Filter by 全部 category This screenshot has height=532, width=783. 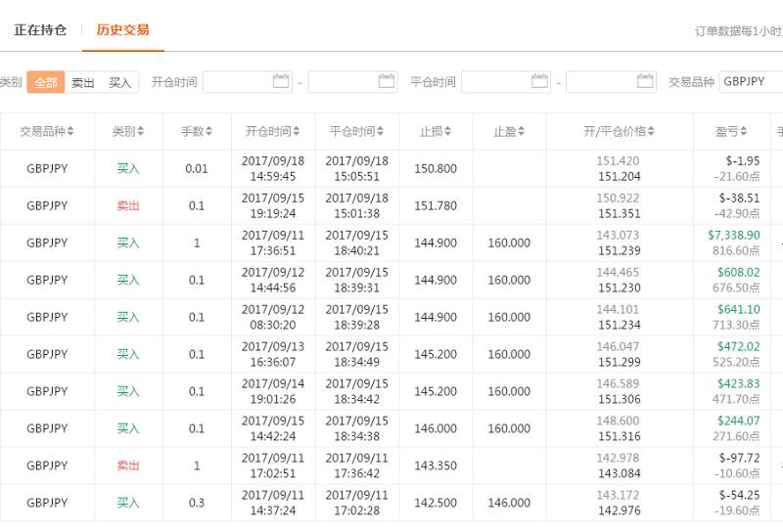pos(46,82)
